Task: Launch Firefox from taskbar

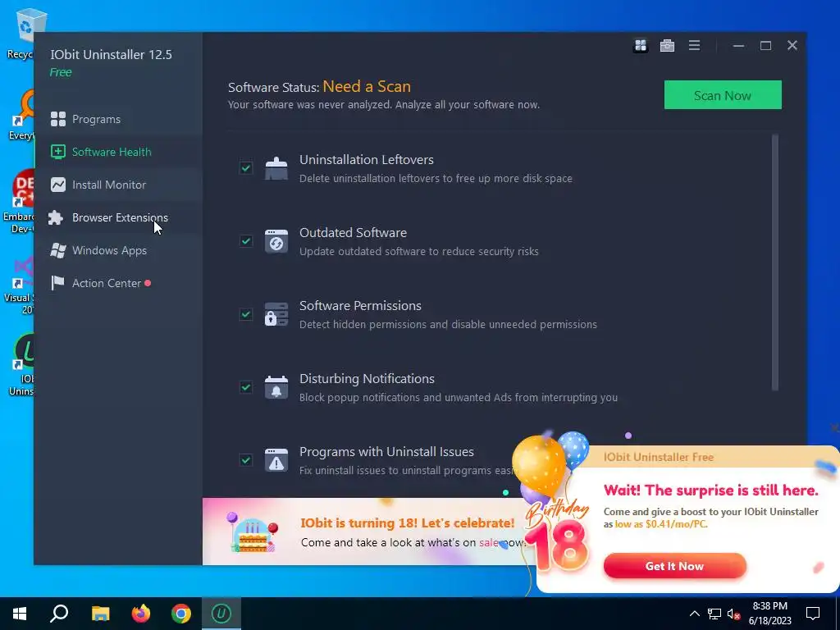Action: pyautogui.click(x=141, y=614)
